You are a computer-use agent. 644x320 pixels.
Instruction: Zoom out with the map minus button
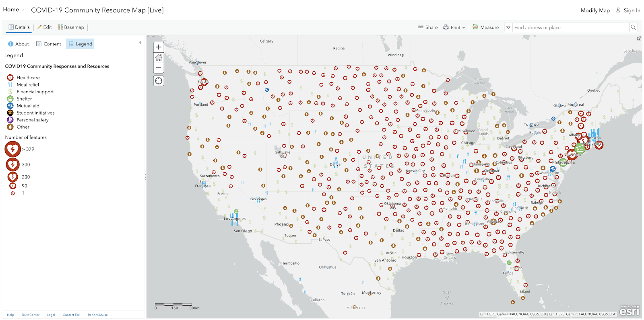coord(159,68)
